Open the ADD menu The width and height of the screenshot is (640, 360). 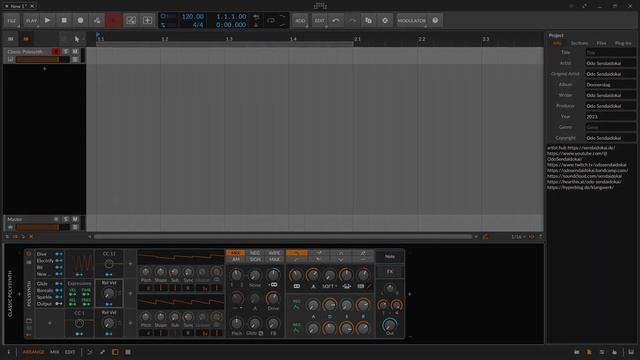[x=300, y=20]
